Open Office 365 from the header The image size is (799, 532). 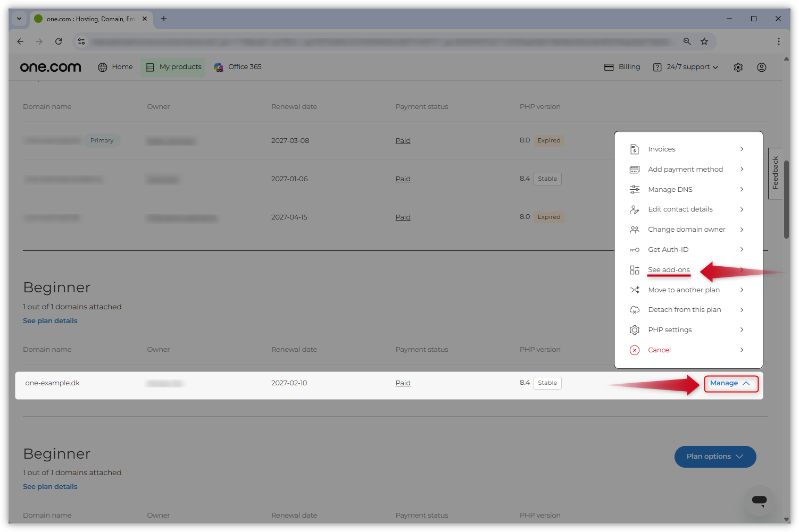238,67
